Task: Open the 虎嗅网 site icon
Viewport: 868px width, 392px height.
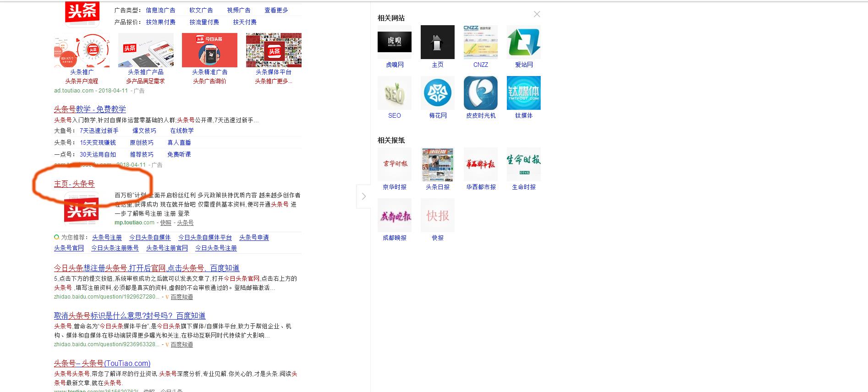Action: pyautogui.click(x=394, y=42)
